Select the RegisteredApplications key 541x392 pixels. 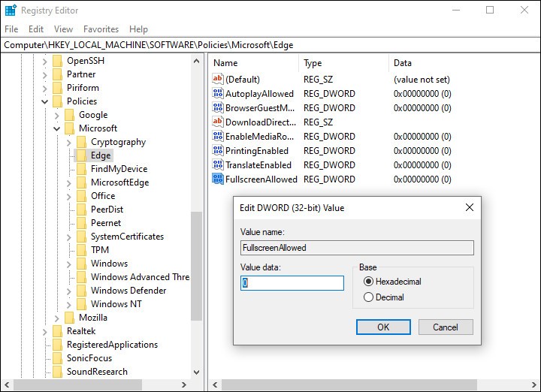(x=112, y=345)
